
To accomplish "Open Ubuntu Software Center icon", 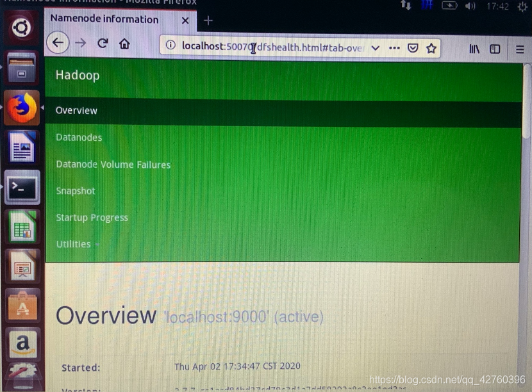I will 22,306.
